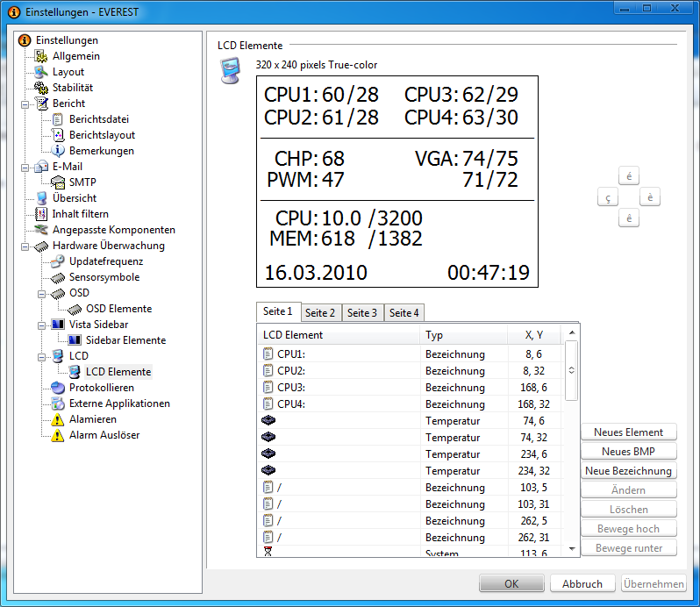Click the Bemerkungen info icon
Screen dimensions: 700x607
coord(58,151)
